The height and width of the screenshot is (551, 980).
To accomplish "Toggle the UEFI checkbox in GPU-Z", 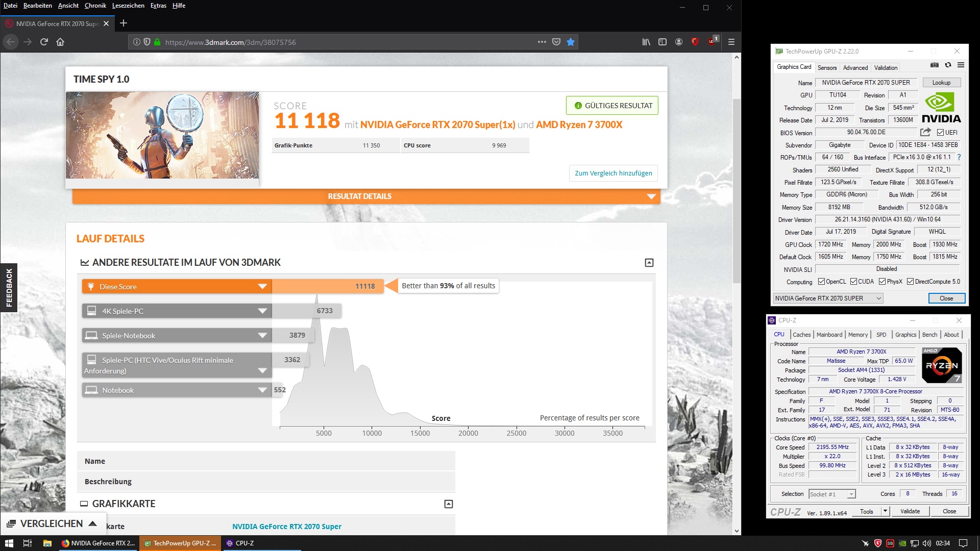I will coord(940,133).
